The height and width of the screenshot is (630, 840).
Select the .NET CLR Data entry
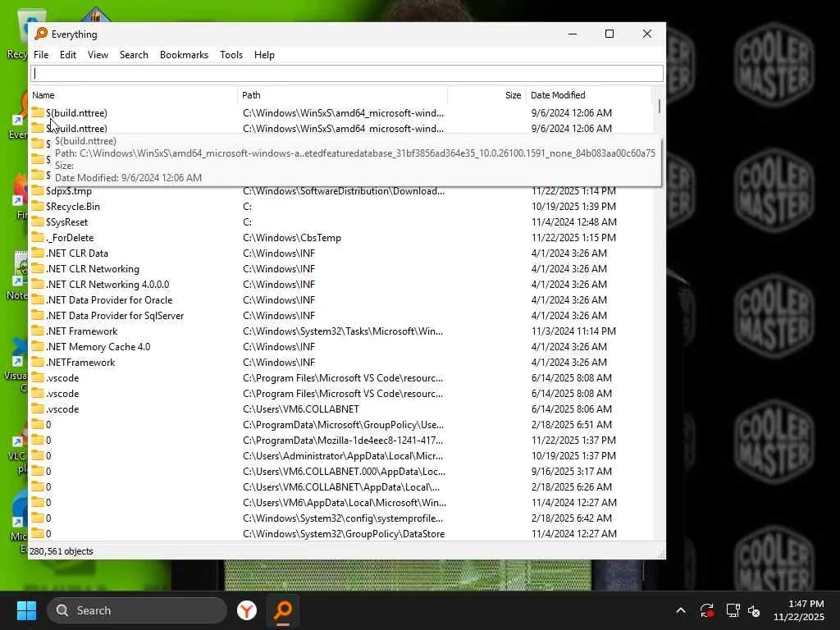(x=77, y=253)
